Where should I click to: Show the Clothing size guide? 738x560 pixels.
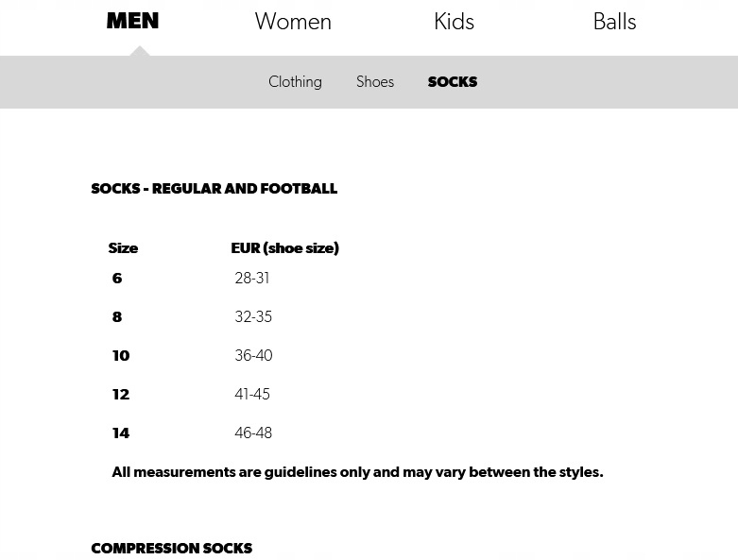coord(295,82)
